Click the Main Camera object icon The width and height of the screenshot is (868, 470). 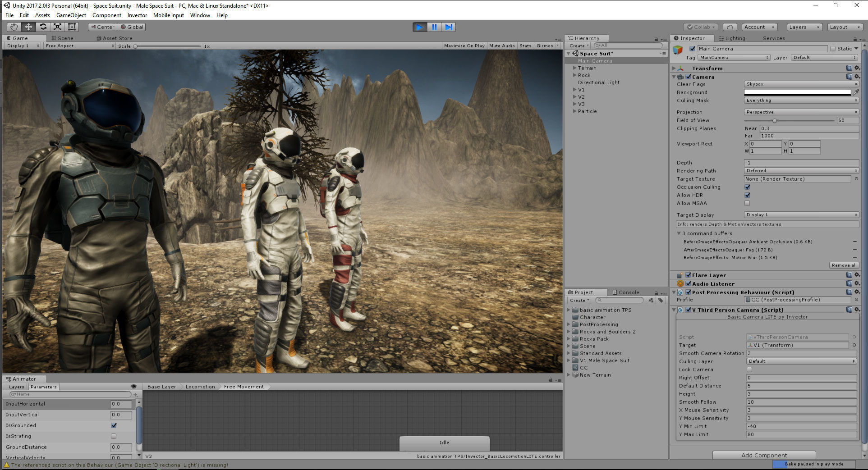coord(678,50)
